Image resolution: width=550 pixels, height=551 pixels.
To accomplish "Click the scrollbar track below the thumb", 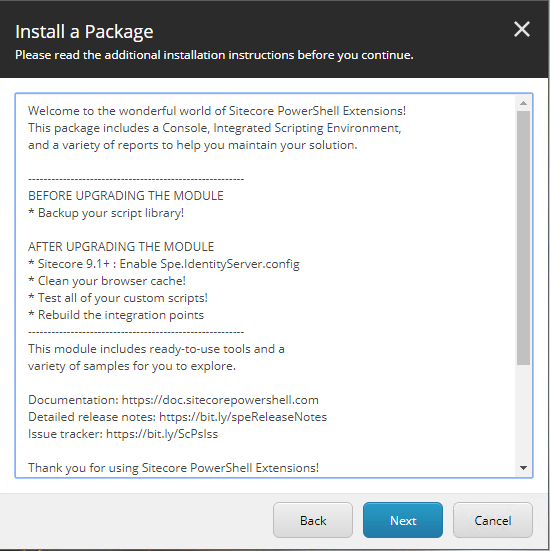I will click(x=523, y=413).
